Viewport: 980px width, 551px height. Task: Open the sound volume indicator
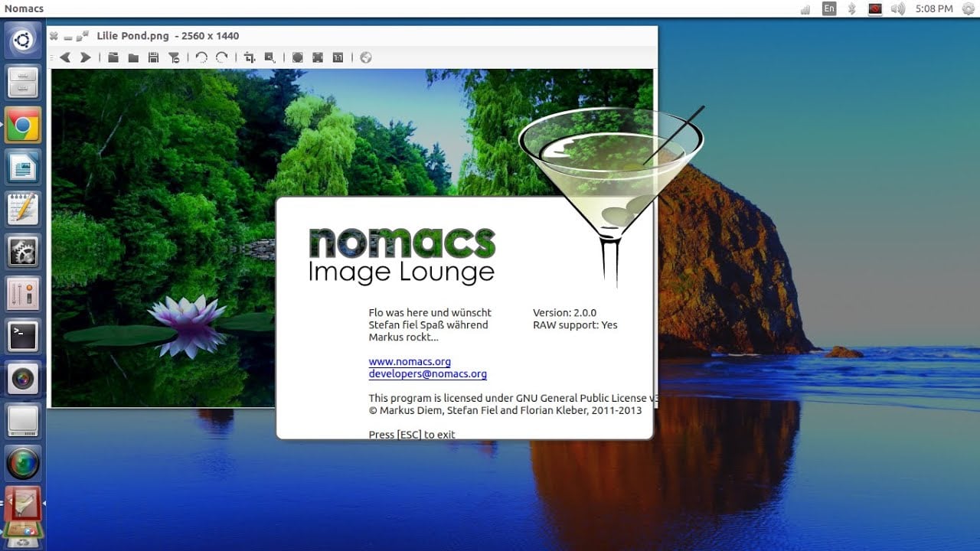pos(899,8)
